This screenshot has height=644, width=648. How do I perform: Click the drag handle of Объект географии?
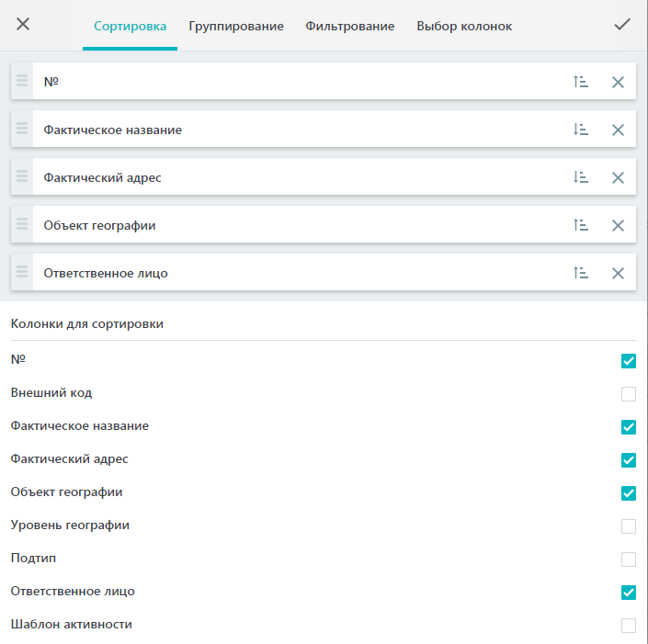click(x=22, y=224)
